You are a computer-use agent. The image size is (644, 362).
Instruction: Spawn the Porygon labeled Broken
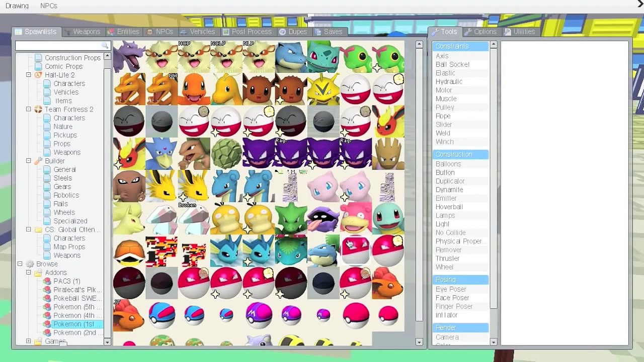pyautogui.click(x=194, y=218)
